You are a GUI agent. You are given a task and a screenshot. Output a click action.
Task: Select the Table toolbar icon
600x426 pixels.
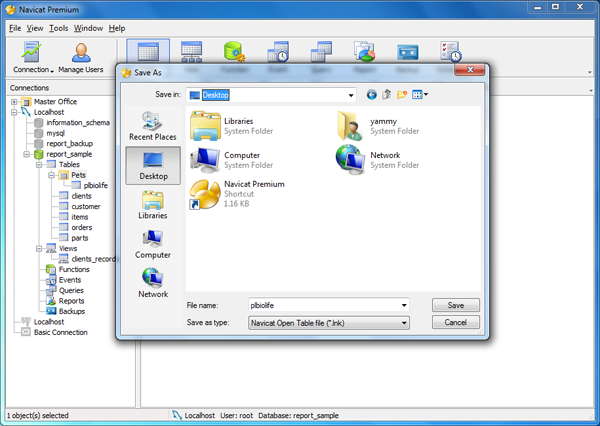coord(148,51)
